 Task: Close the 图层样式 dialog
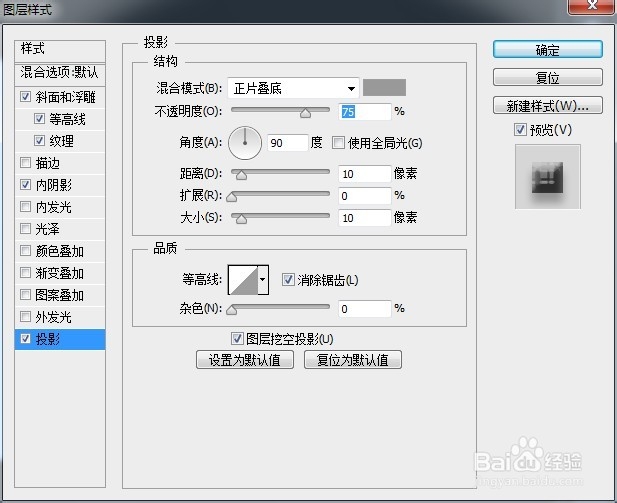click(592, 6)
